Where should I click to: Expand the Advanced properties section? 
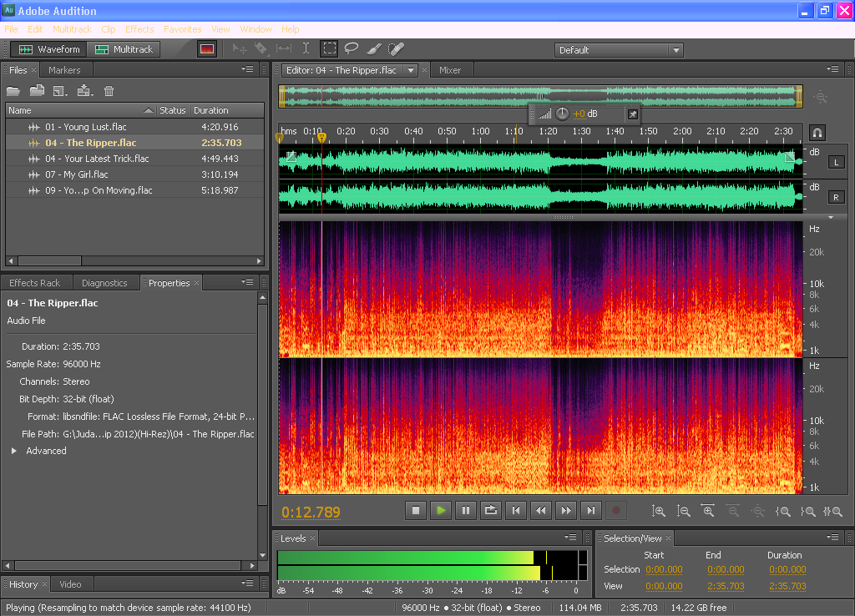tap(14, 451)
